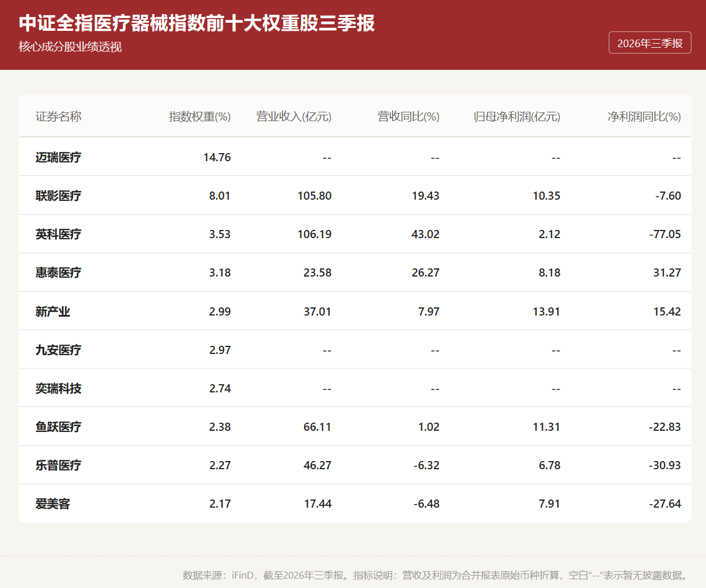
Task: Select the revenue value 17.44
Action: [318, 504]
